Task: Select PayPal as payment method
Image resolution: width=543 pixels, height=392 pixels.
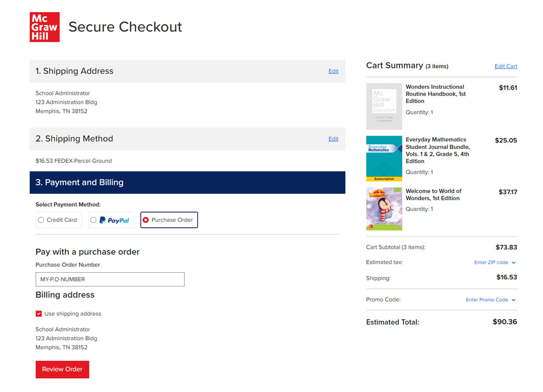Action: (93, 219)
